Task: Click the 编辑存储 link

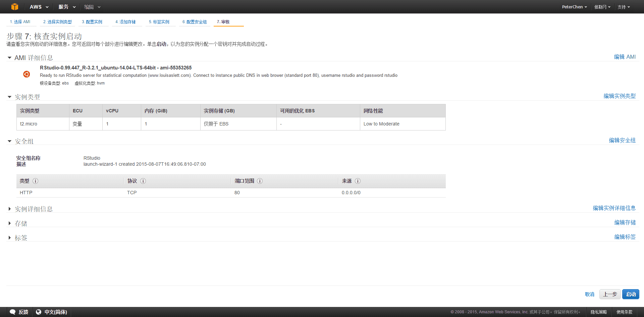Action: (625, 222)
